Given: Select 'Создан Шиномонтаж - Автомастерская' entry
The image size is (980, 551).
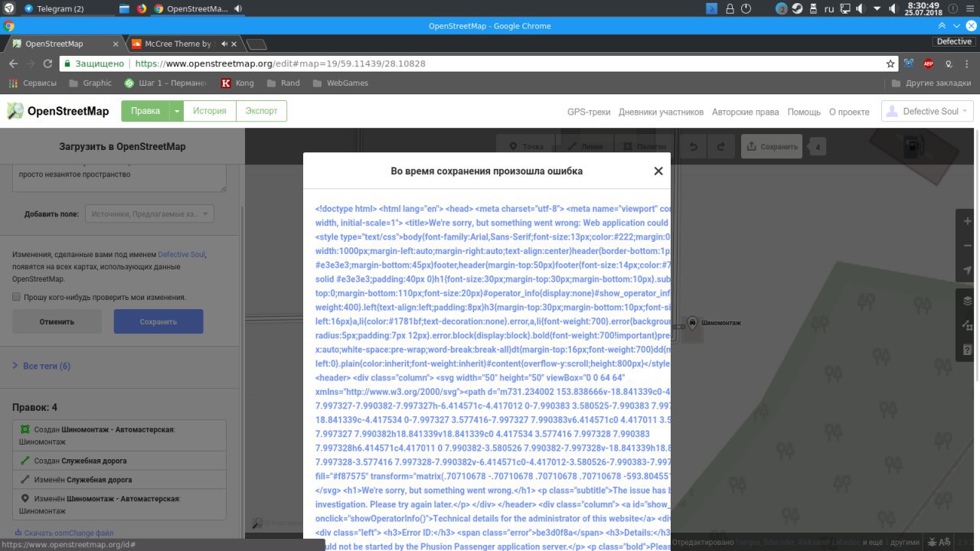Looking at the screenshot, I should [119, 435].
